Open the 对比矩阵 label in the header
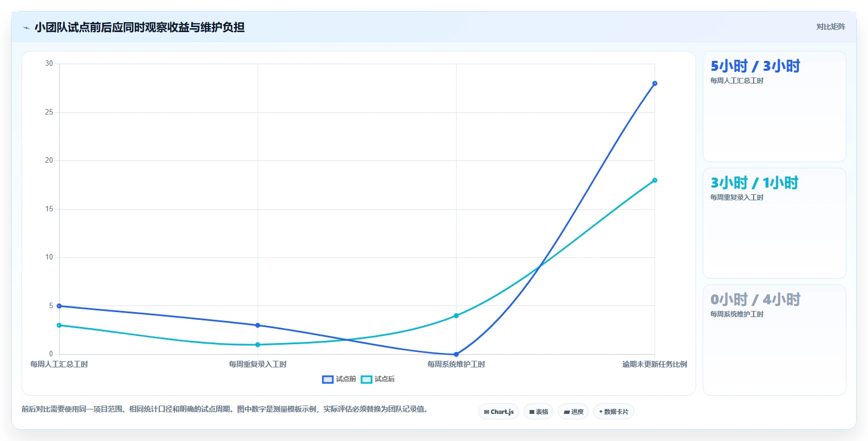This screenshot has width=868, height=441. (x=830, y=27)
